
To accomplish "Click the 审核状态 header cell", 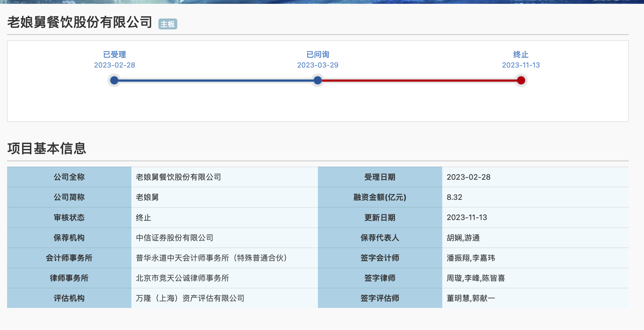I will click(69, 218).
